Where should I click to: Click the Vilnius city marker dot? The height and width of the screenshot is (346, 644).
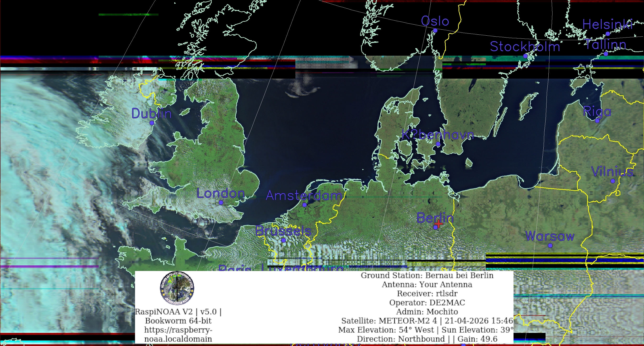(x=613, y=181)
